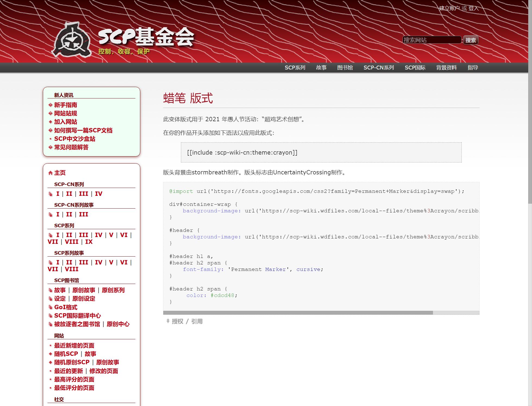This screenshot has width=532, height=406.
Task: Click the 登入 login link
Action: click(473, 8)
